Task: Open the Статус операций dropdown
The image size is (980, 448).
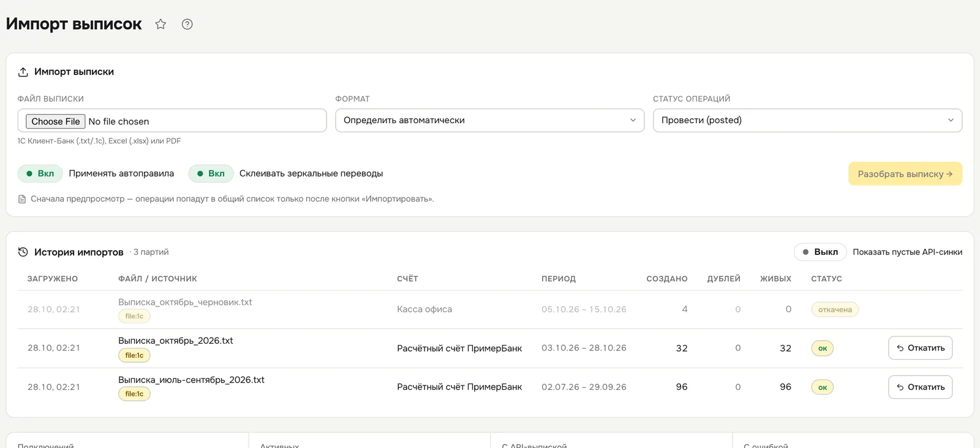Action: (807, 120)
